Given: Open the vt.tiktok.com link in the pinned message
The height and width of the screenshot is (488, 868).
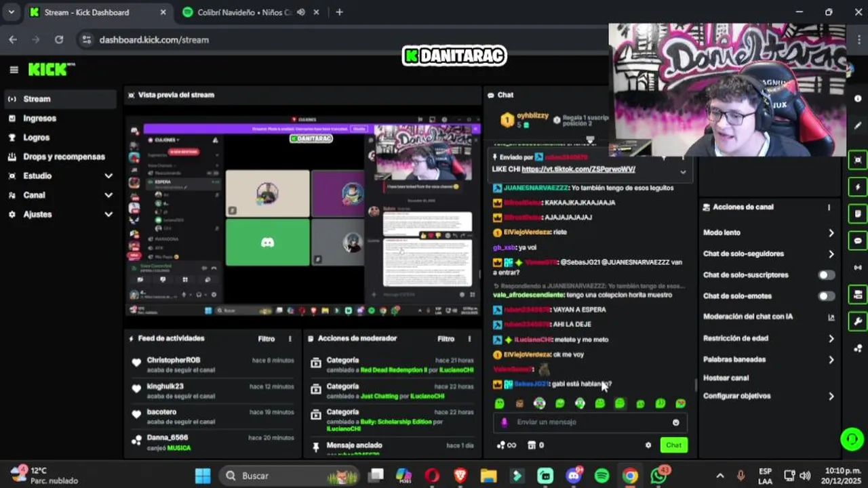Looking at the screenshot, I should (x=578, y=169).
